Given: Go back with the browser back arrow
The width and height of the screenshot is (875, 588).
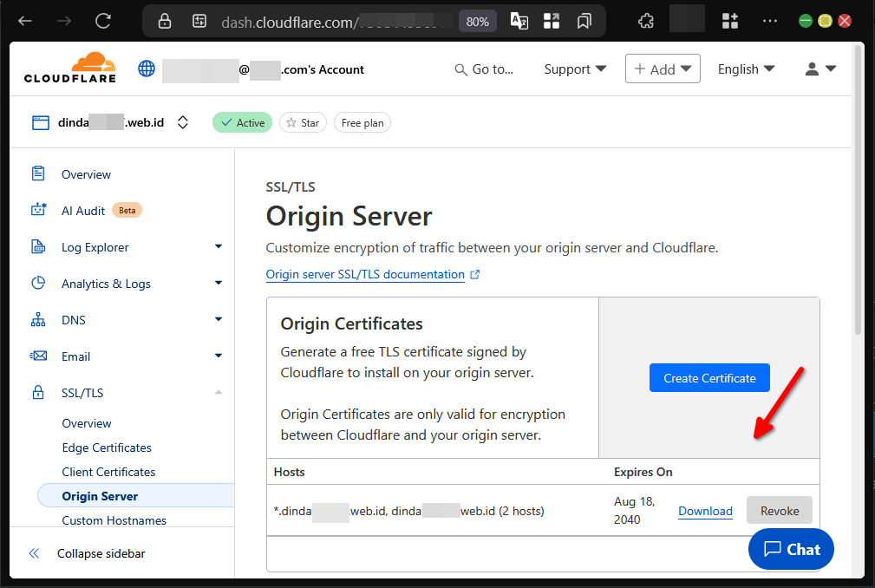Looking at the screenshot, I should click(x=25, y=21).
